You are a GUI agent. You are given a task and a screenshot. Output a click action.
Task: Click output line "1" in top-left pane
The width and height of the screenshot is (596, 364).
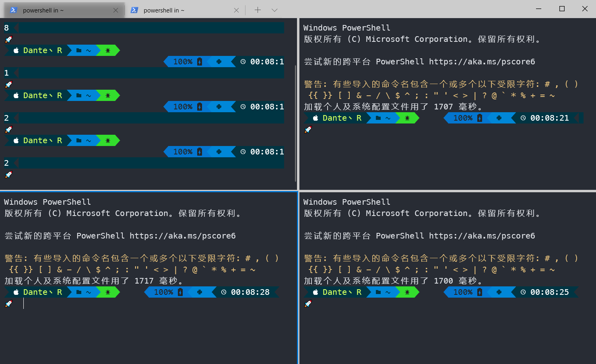tap(6, 73)
